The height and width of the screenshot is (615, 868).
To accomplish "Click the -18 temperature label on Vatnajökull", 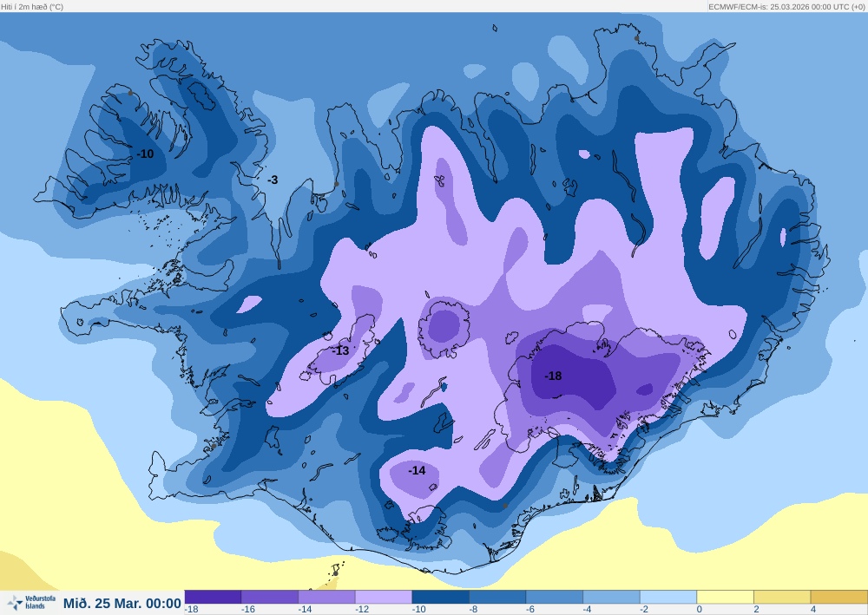I will [x=553, y=376].
